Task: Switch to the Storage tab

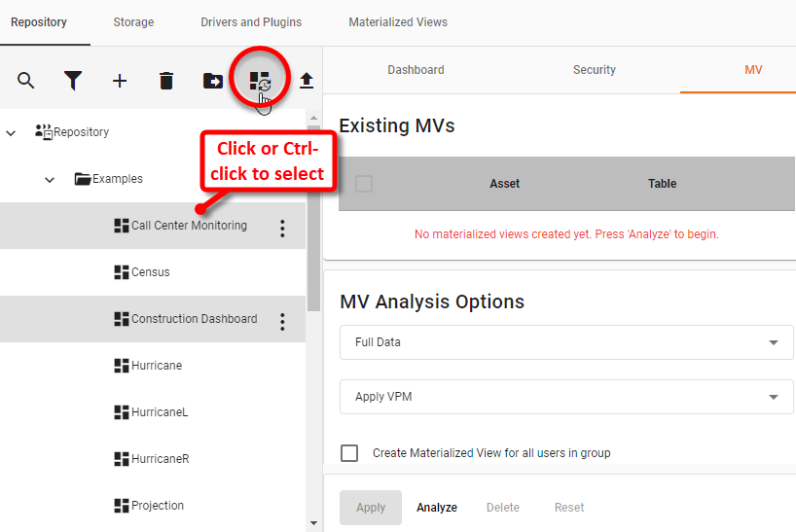Action: pos(133,22)
